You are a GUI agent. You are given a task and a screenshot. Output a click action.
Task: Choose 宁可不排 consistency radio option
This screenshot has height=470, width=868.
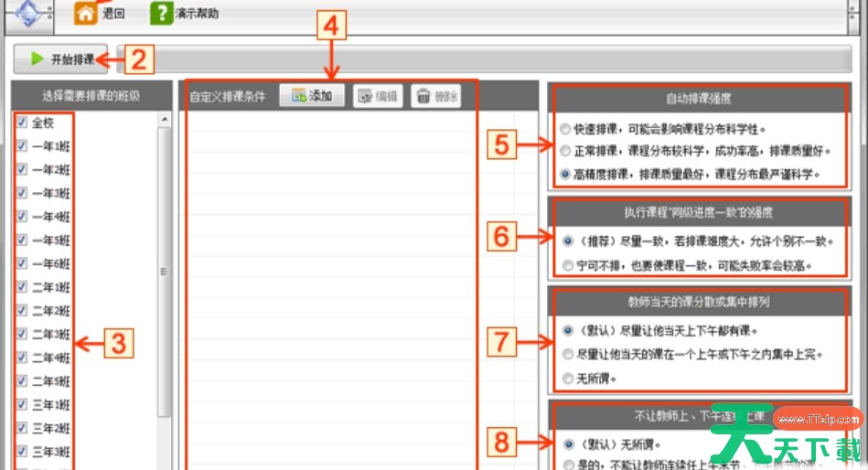tap(567, 265)
